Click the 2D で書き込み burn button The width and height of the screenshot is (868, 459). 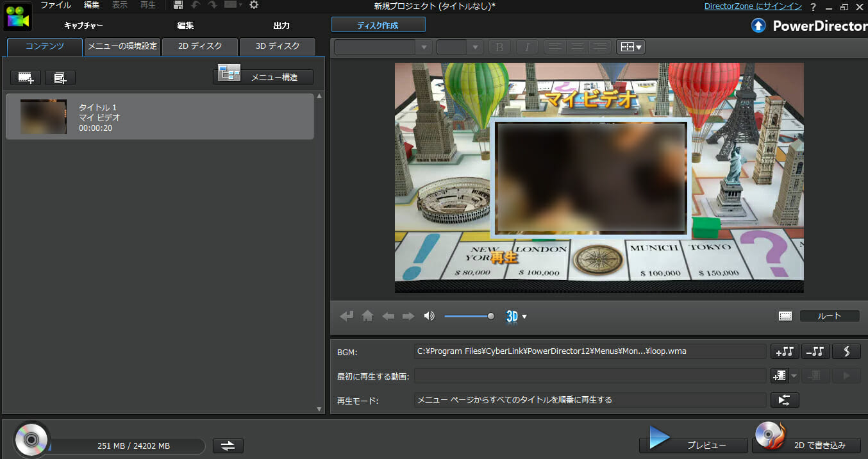[806, 445]
